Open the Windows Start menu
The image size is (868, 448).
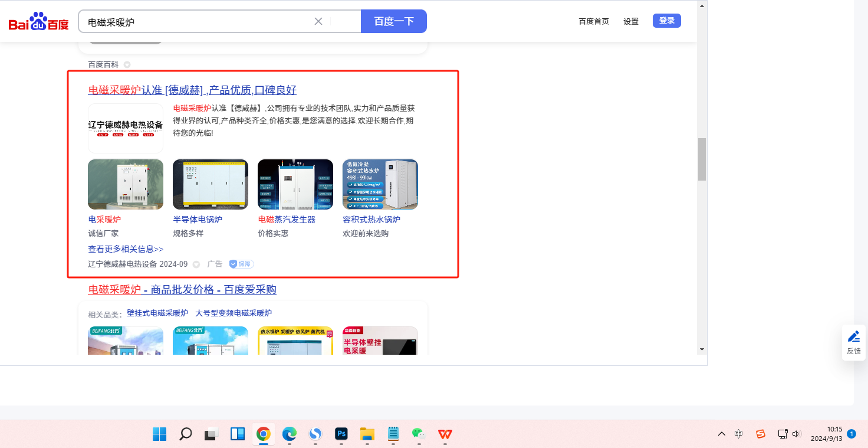(159, 434)
